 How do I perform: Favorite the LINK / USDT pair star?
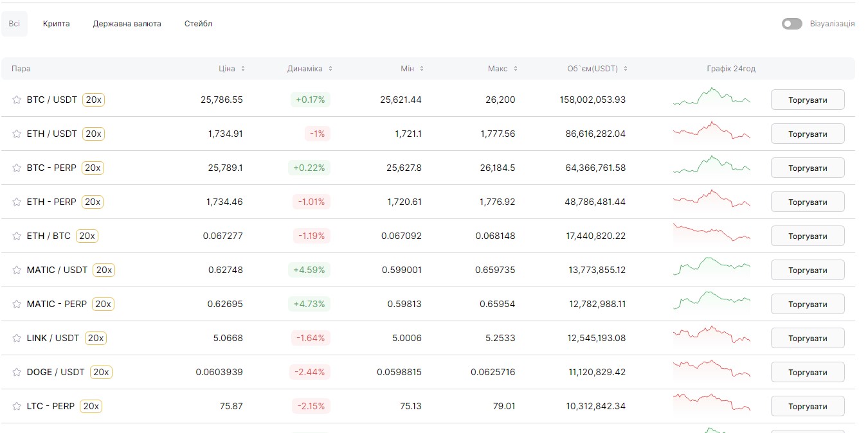[x=17, y=338]
